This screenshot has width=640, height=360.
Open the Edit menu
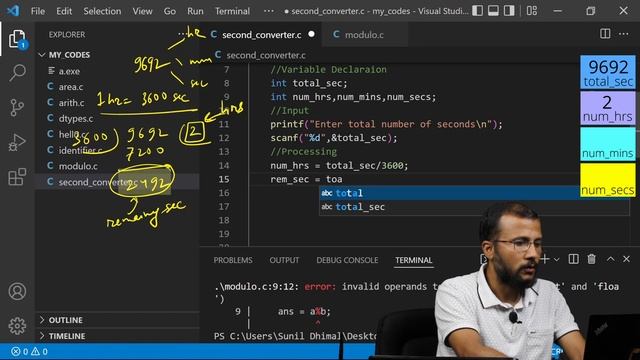[x=64, y=11]
